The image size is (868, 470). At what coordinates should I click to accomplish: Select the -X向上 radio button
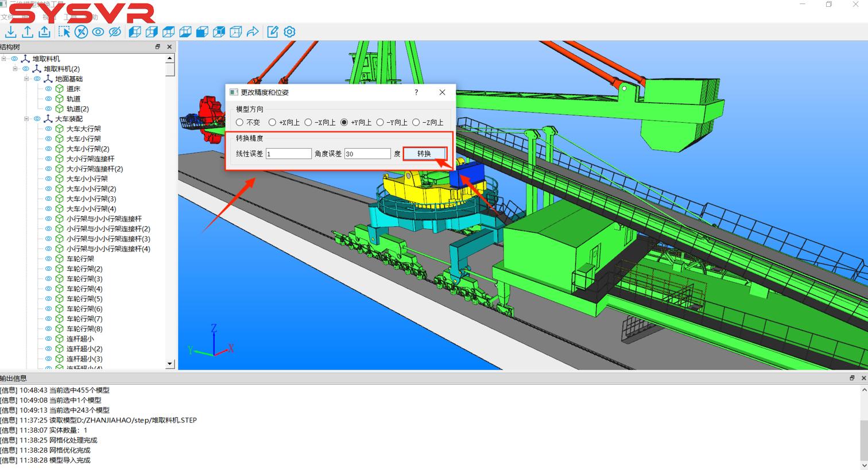point(308,122)
